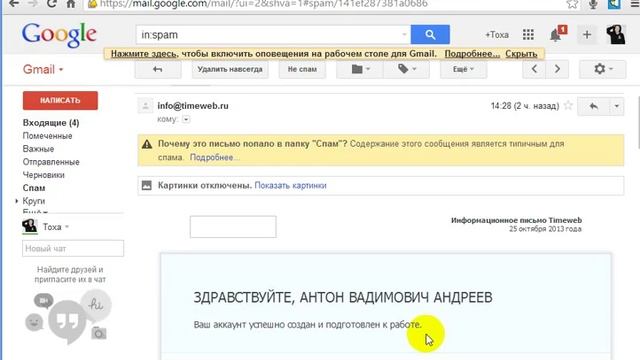Reply using the arrow next to the star

point(594,107)
